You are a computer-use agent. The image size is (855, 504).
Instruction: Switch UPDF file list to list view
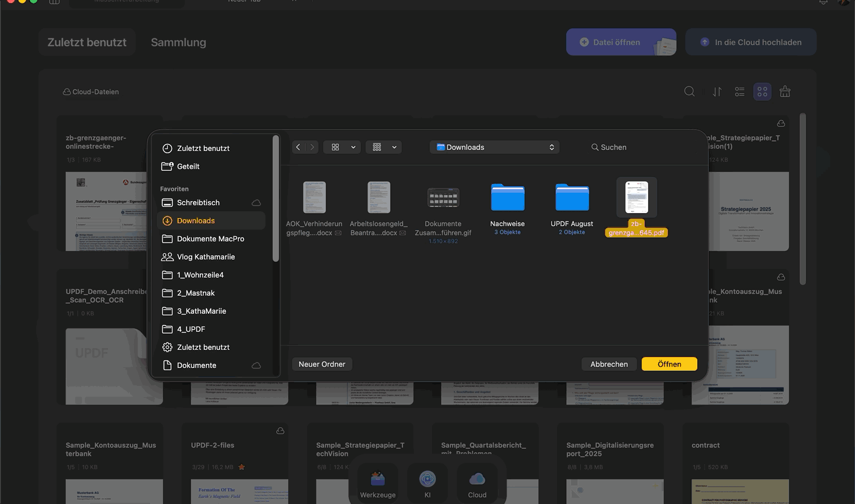(740, 92)
